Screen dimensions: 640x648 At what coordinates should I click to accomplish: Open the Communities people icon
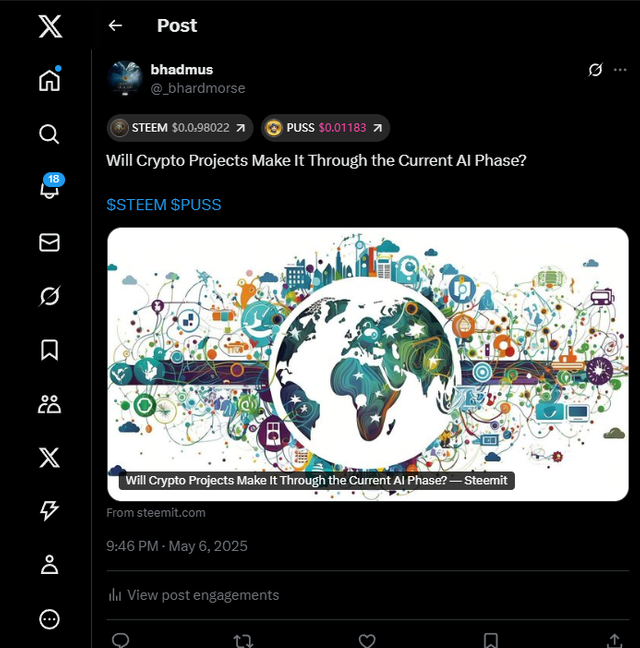tap(49, 404)
